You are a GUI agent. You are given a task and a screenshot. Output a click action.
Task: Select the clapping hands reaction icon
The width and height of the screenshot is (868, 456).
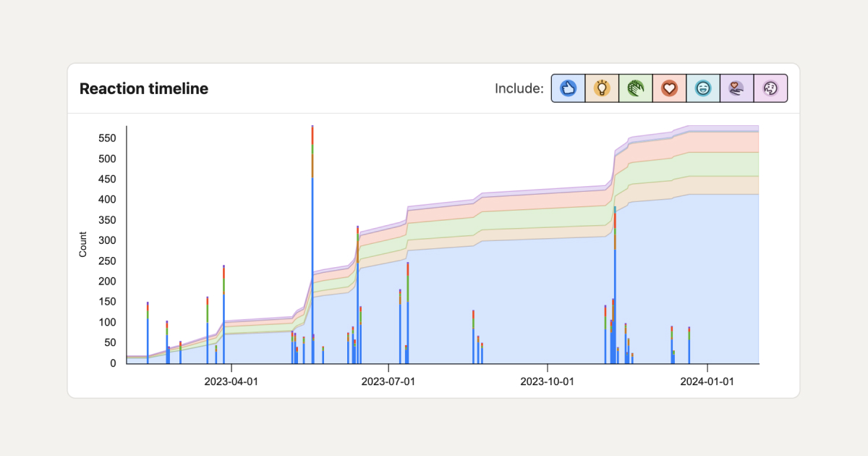pos(636,88)
